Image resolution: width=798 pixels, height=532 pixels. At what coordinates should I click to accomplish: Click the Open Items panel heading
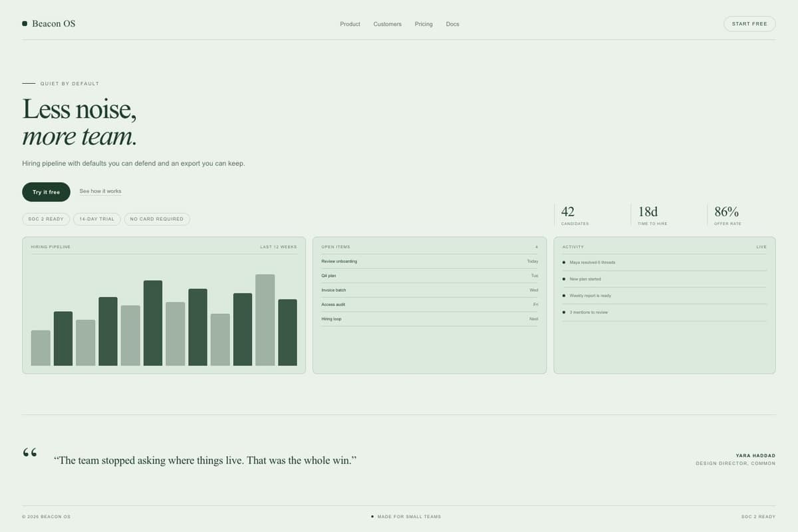click(336, 247)
